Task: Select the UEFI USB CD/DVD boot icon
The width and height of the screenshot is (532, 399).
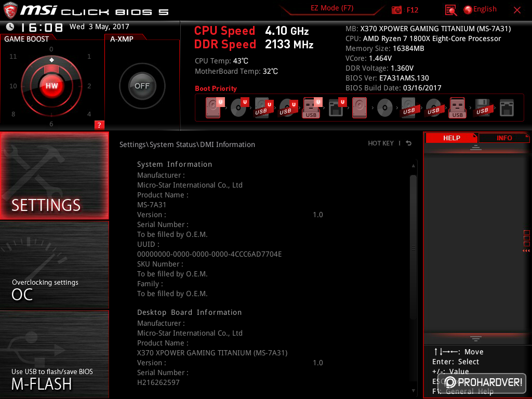Action: pyautogui.click(x=288, y=108)
